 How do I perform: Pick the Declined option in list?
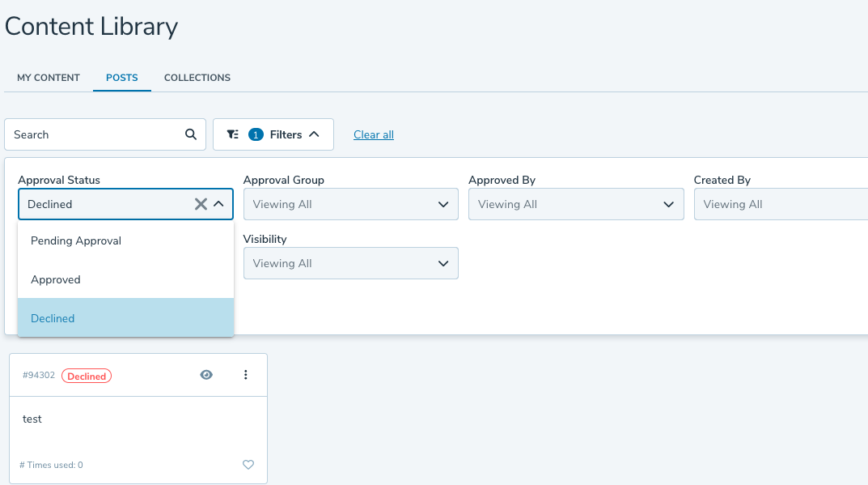53,318
